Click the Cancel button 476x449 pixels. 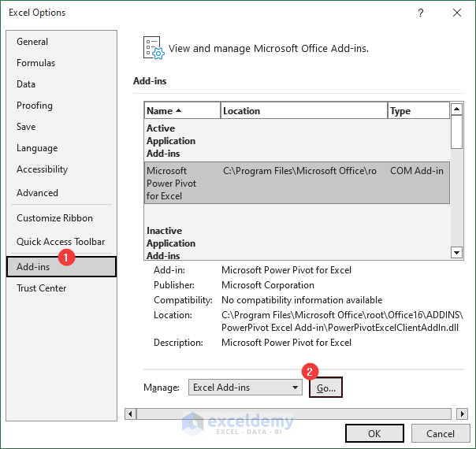[441, 433]
